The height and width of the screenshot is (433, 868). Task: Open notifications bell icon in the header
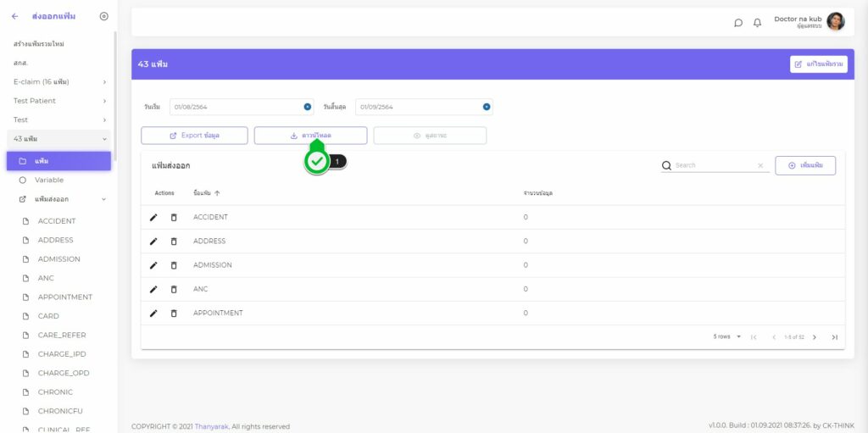point(757,23)
